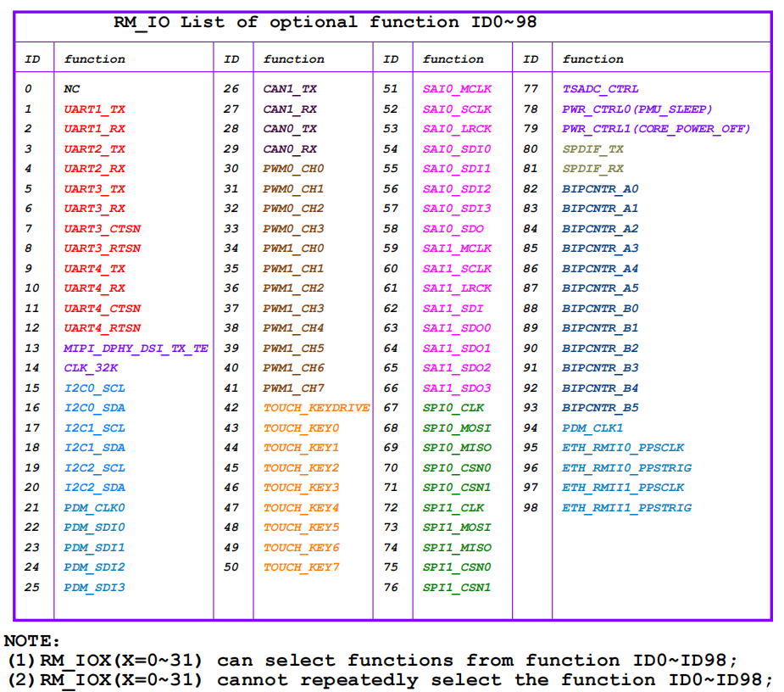
Task: Click UART3_CTSN in the table
Action: 103,229
